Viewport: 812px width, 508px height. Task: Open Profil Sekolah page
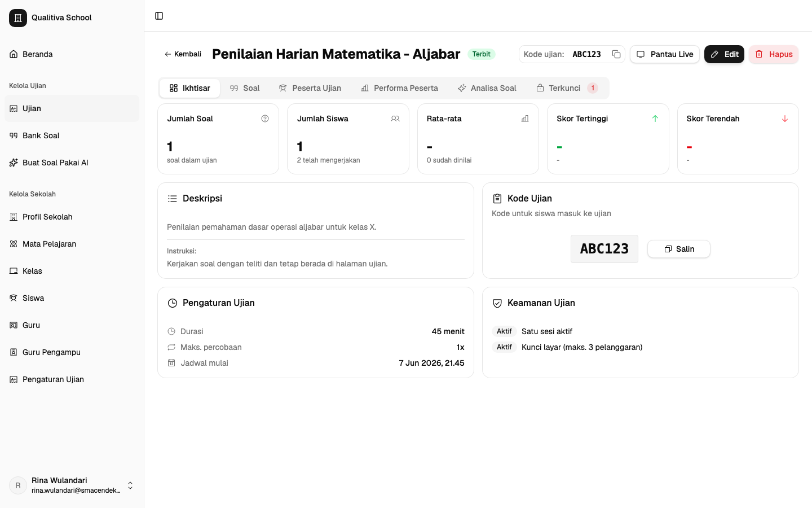click(72, 217)
